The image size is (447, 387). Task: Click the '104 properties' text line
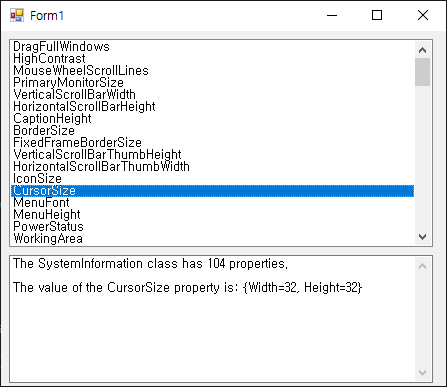(150, 264)
